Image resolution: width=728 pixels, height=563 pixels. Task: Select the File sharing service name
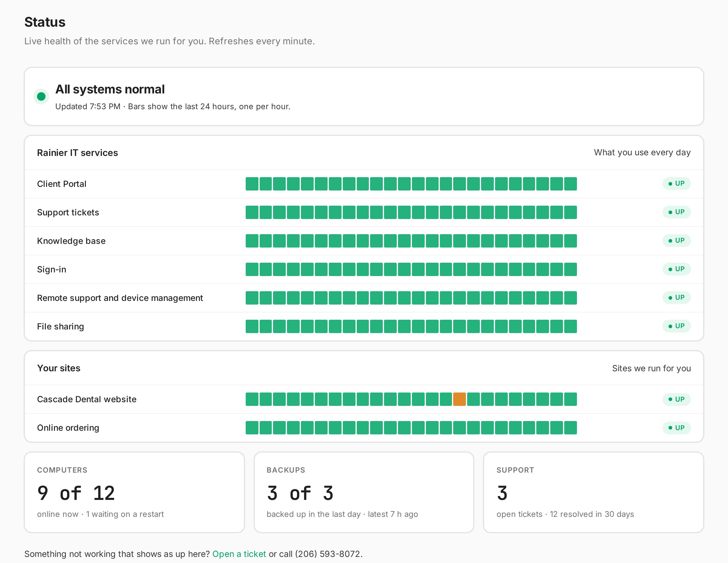tap(60, 326)
